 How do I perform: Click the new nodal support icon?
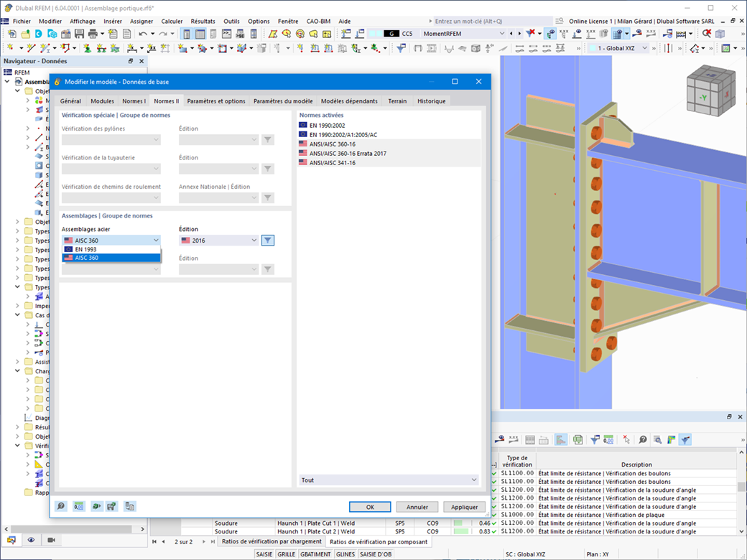tap(87, 48)
